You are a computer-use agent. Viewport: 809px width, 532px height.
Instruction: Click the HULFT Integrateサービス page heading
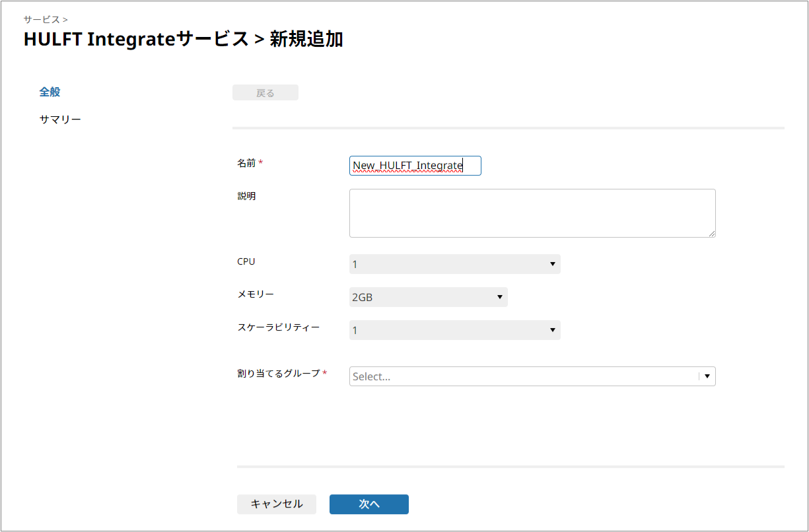pos(136,40)
